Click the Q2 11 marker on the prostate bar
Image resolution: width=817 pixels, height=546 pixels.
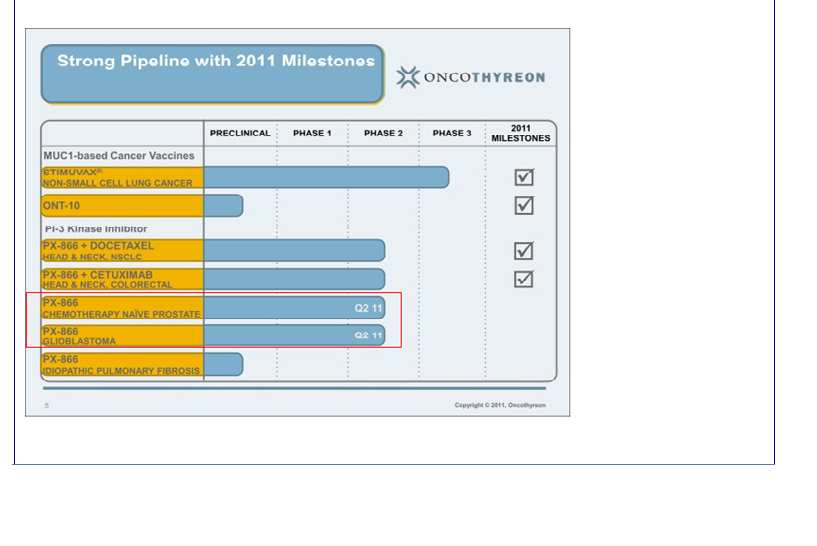tap(368, 308)
